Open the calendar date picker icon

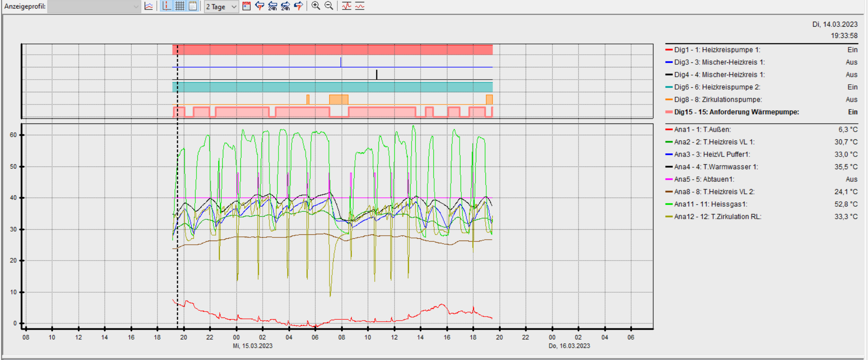247,6
